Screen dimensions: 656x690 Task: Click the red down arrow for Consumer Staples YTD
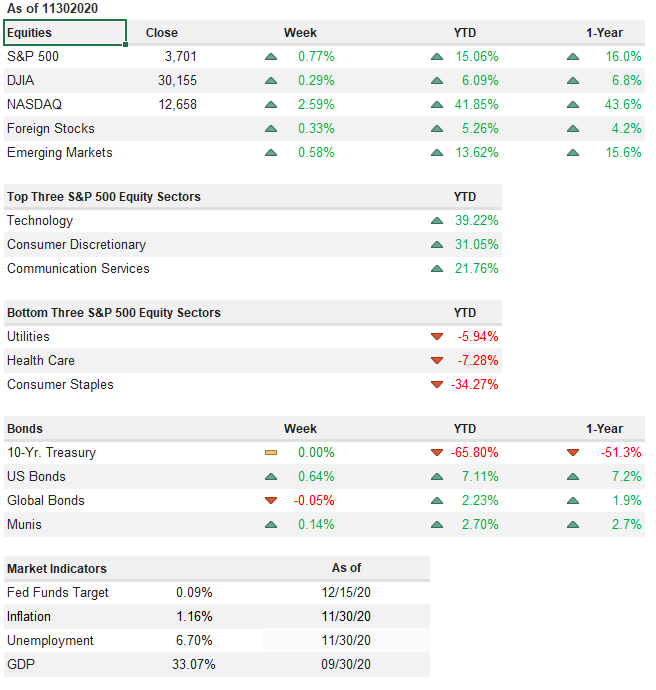tap(436, 385)
